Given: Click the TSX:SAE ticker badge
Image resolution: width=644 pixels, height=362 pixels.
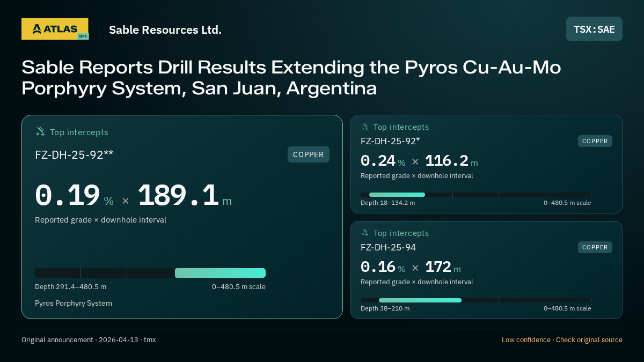Looking at the screenshot, I should pos(594,29).
